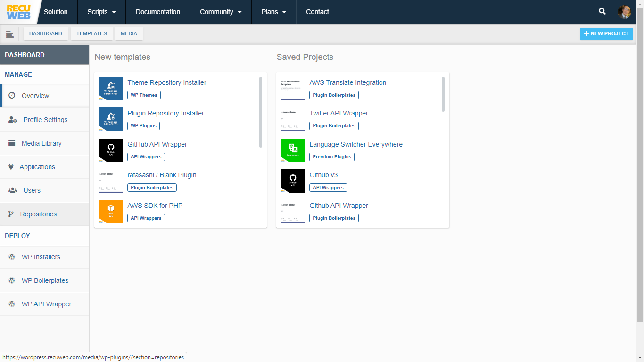The height and width of the screenshot is (362, 644).
Task: Select Media Library in the sidebar
Action: [44, 143]
